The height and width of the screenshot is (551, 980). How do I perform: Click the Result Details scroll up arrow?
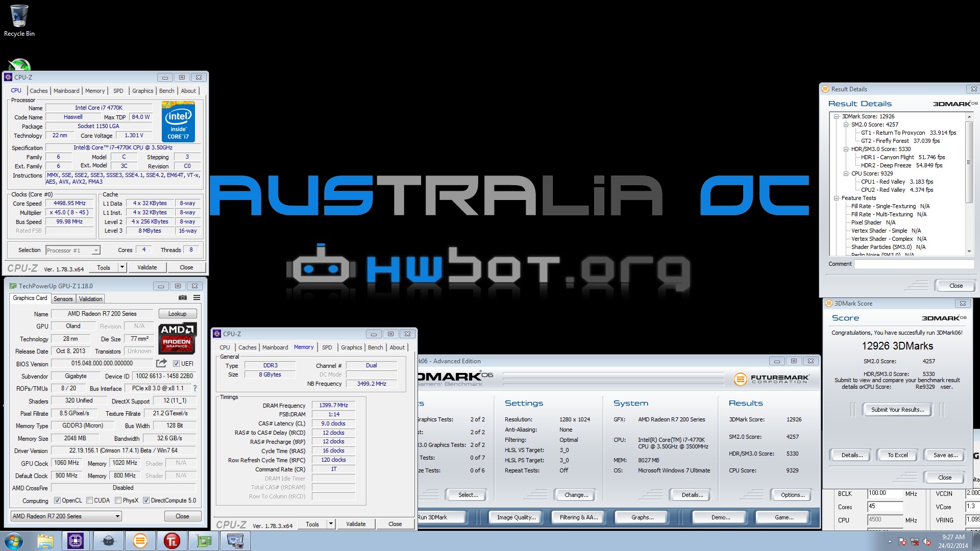tap(969, 117)
